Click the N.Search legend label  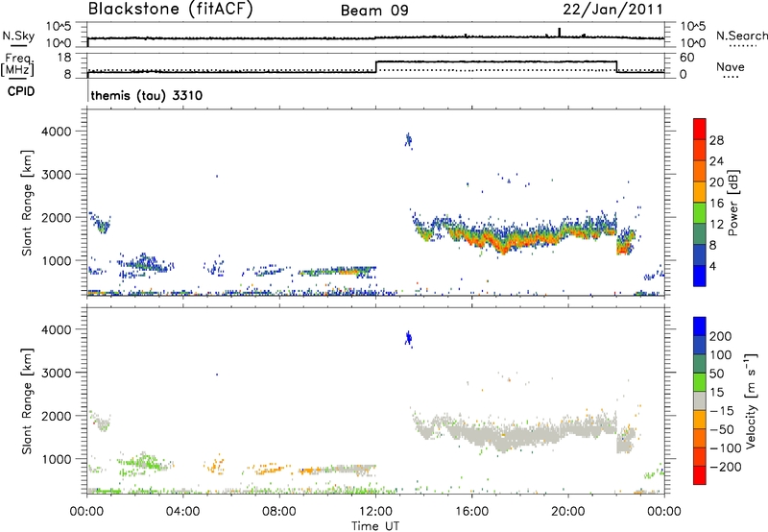point(742,36)
